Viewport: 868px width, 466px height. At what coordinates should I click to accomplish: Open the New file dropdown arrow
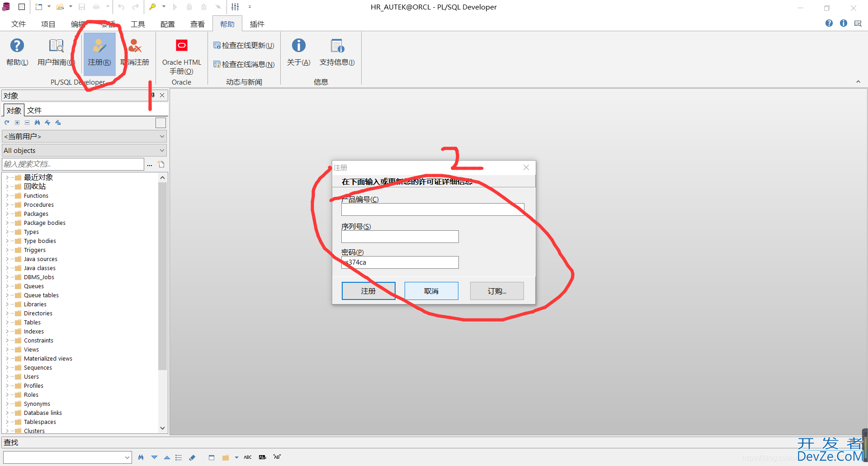coord(49,7)
